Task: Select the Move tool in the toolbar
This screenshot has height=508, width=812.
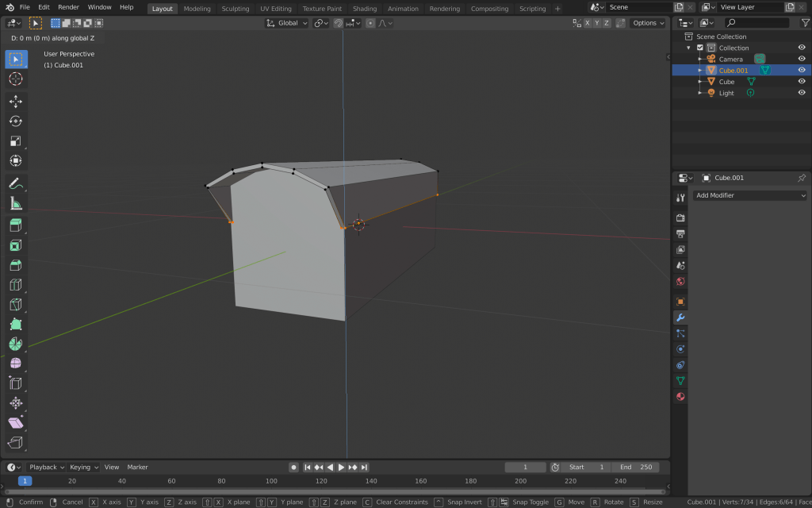Action: tap(16, 102)
